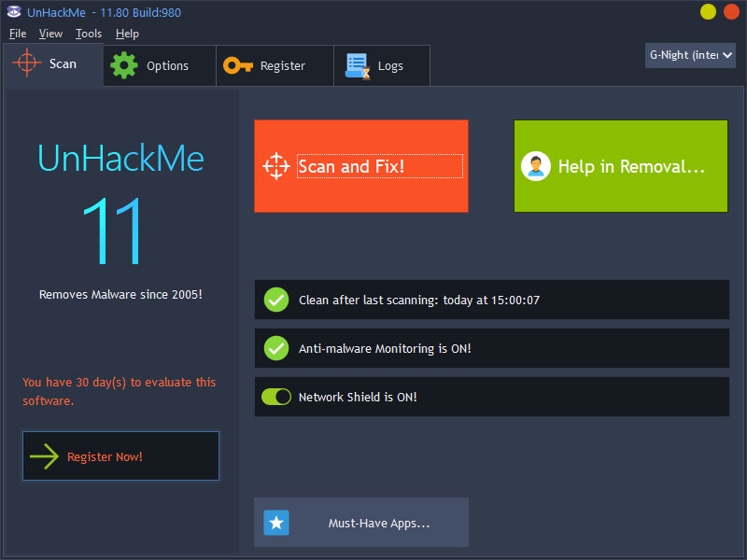Screen dimensions: 747x560
Task: Click the Anti-malware Monitoring is ON! status
Action: 492,348
